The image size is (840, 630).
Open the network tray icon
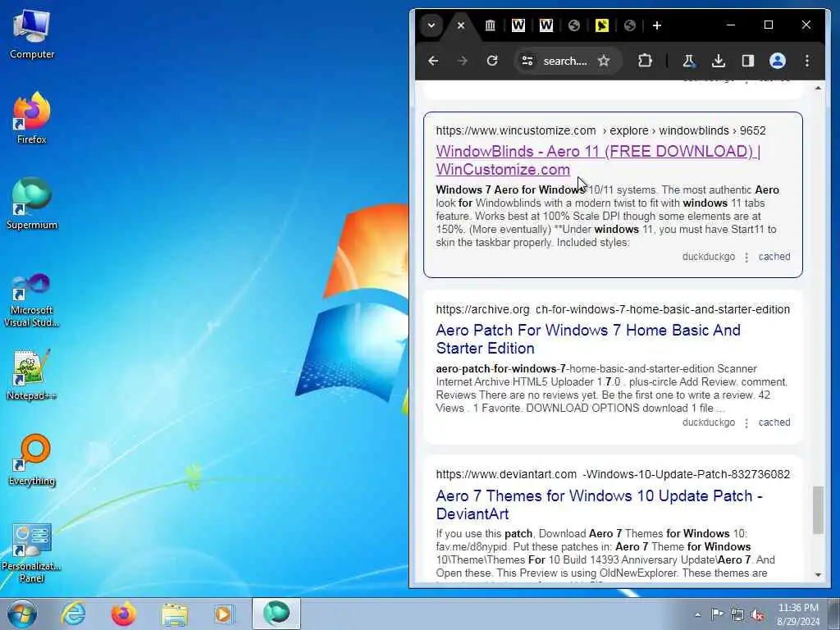[737, 614]
